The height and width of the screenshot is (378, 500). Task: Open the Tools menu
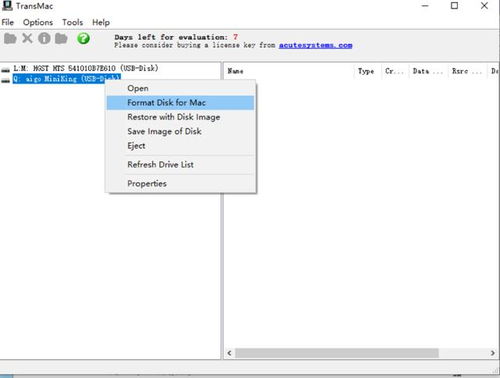[72, 22]
